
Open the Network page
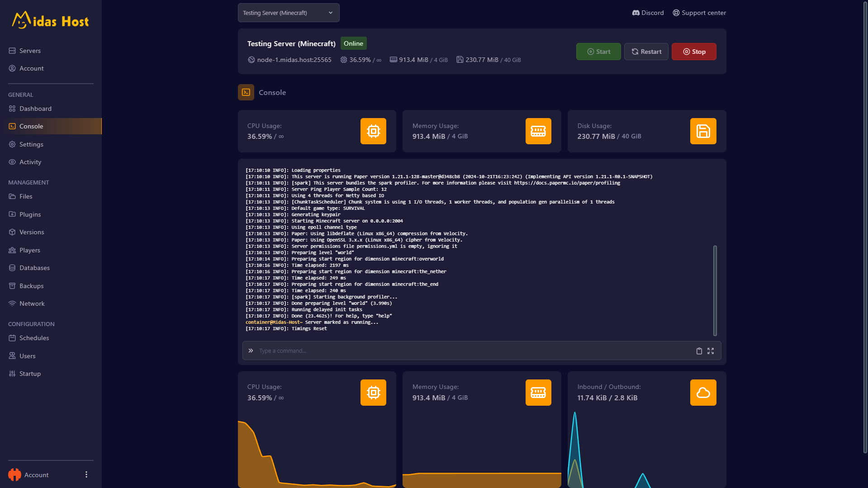point(51,303)
